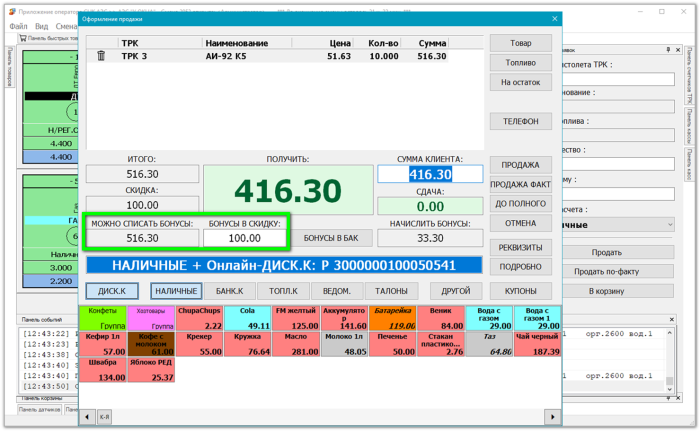Add Крекер product tile
This screenshot has width=700, height=431.
click(200, 344)
